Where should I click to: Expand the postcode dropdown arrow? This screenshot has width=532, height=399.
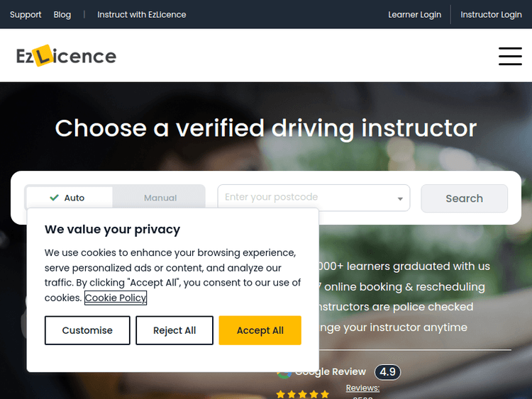coord(400,199)
